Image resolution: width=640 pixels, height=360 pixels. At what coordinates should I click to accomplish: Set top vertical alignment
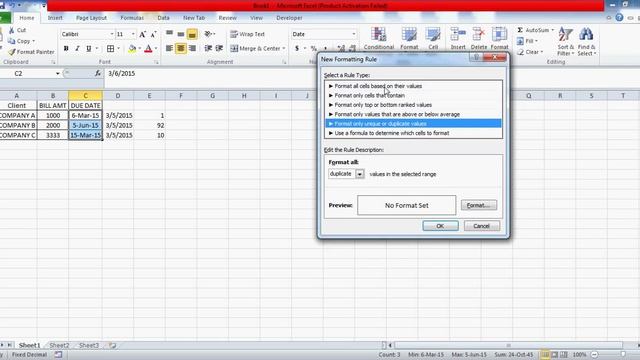pos(169,34)
